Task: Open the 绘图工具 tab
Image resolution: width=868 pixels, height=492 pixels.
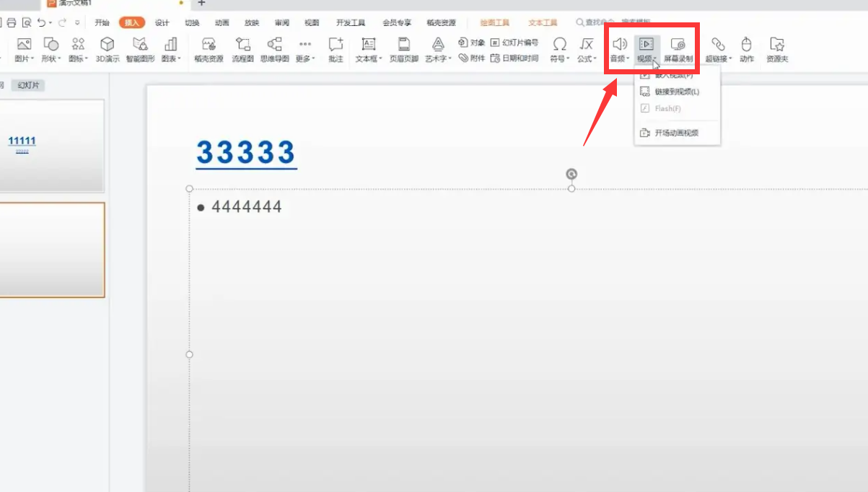Action: (494, 23)
